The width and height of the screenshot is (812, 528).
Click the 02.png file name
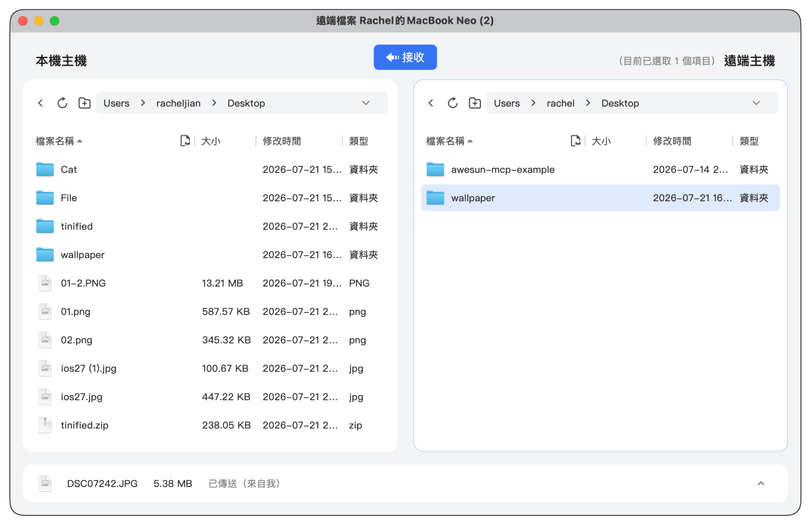[76, 340]
